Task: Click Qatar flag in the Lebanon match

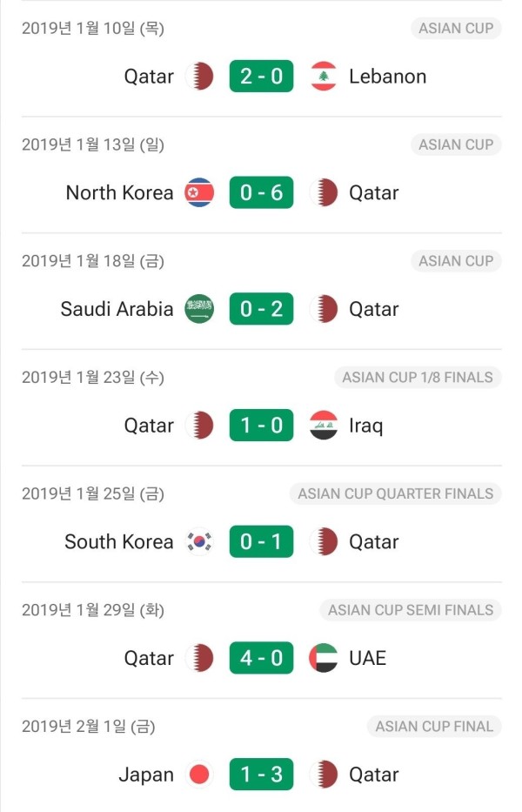Action: (199, 76)
